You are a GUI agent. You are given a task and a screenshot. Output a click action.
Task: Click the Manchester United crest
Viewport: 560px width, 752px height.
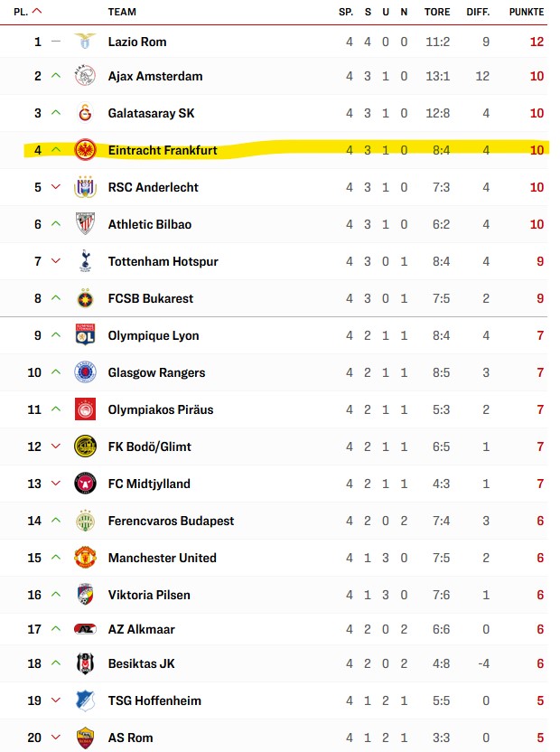(x=85, y=558)
